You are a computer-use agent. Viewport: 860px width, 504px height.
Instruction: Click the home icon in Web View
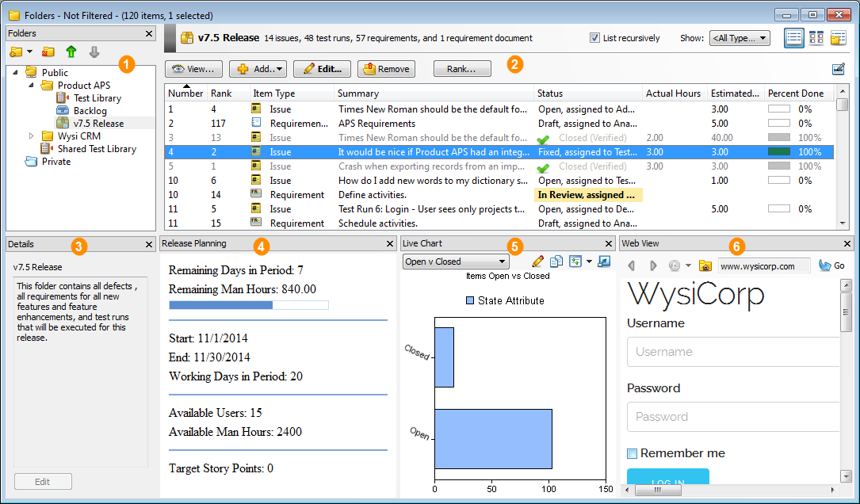click(x=705, y=266)
